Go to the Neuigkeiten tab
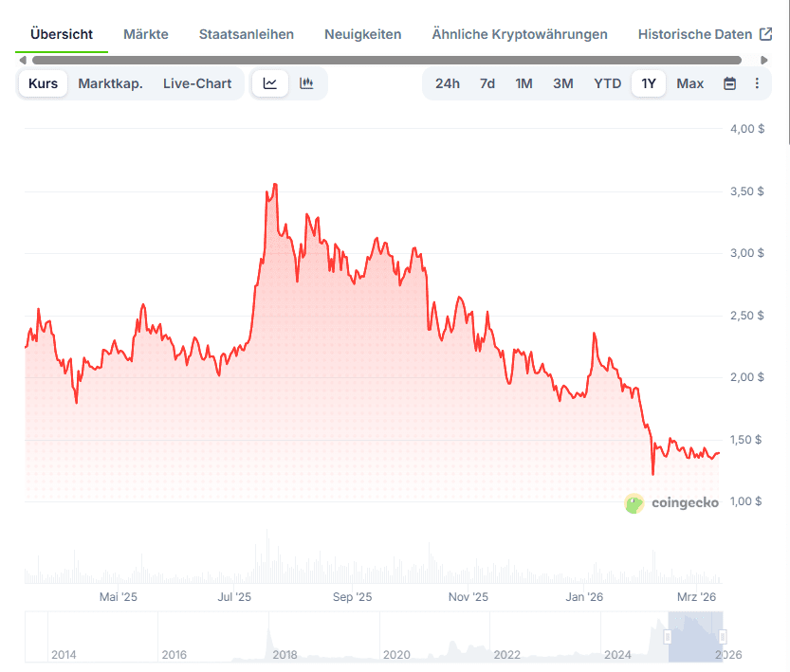 [362, 34]
